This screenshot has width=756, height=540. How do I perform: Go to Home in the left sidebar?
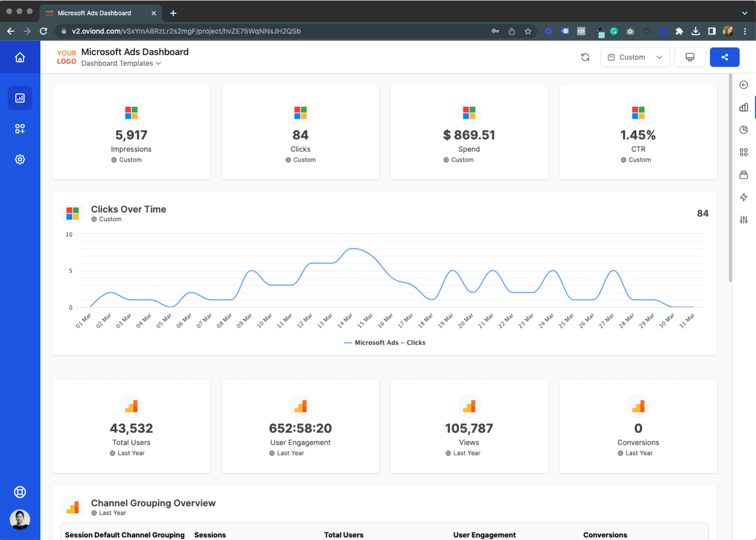coord(20,57)
